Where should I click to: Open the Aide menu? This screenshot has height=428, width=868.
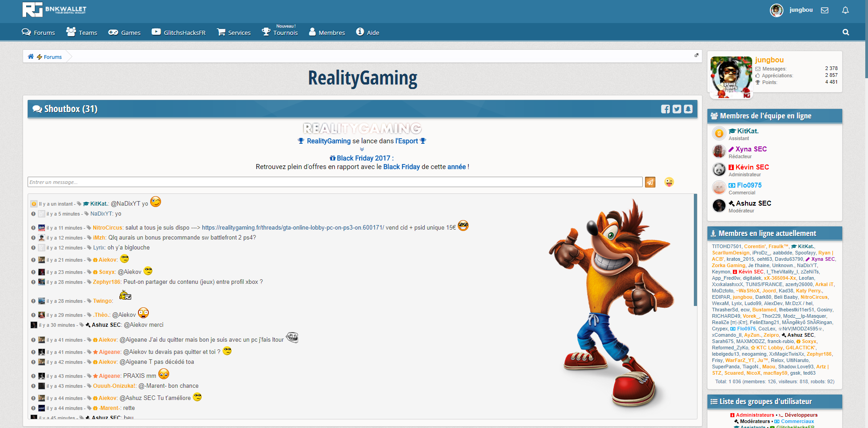click(368, 32)
